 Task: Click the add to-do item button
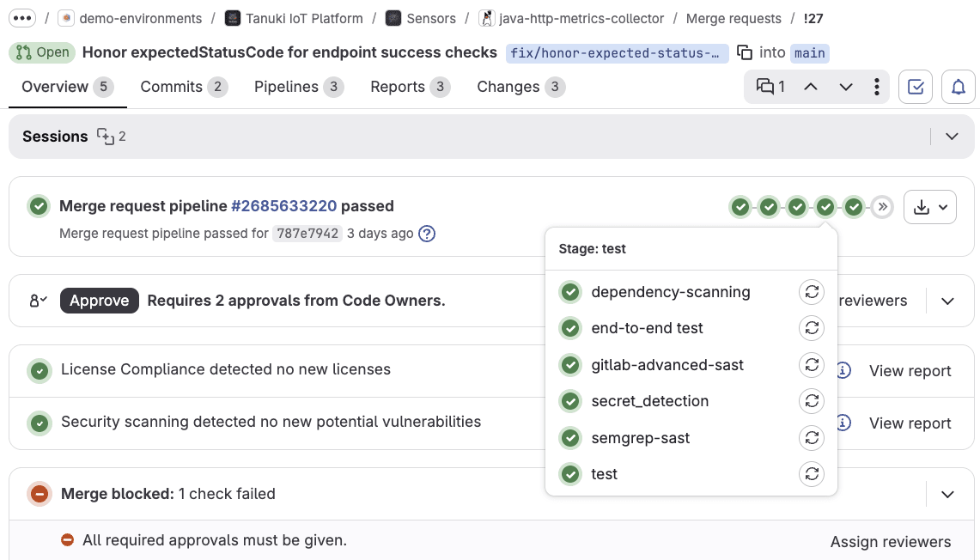[x=916, y=86]
